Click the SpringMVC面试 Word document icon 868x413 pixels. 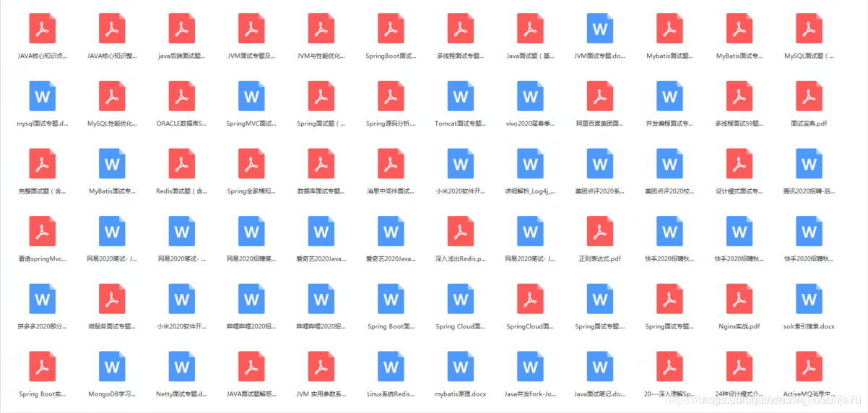[251, 96]
